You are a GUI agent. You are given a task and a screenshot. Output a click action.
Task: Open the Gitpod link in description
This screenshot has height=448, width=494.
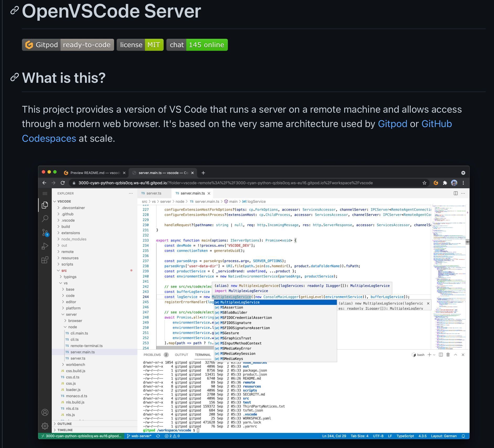click(x=393, y=124)
